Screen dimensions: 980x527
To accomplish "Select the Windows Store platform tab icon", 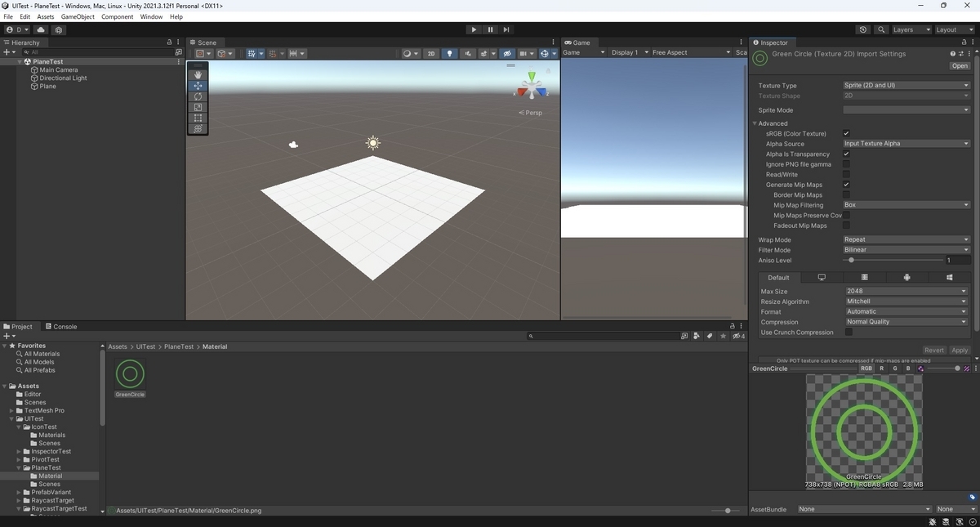I will [x=950, y=278].
